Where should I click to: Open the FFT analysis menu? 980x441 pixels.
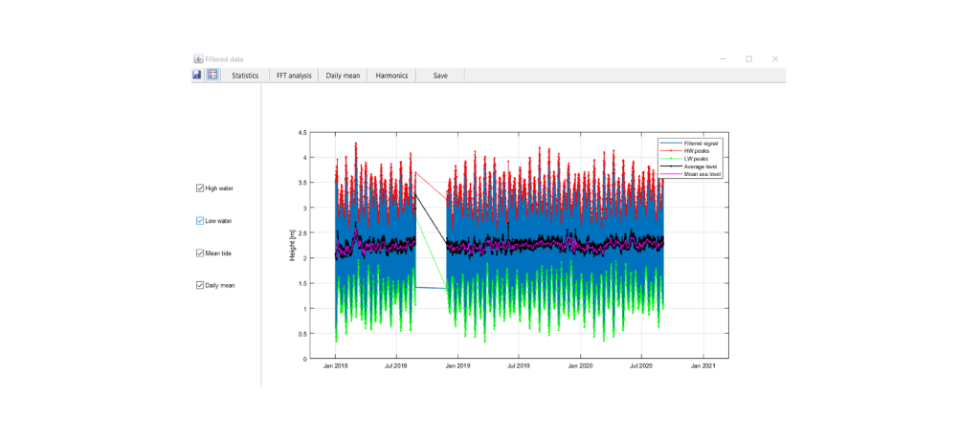(294, 75)
